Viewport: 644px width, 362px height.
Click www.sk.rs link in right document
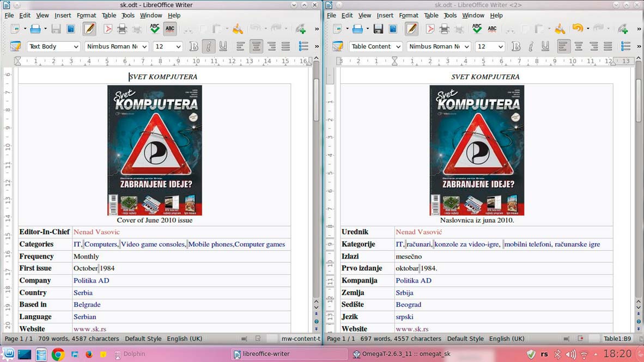click(x=412, y=329)
